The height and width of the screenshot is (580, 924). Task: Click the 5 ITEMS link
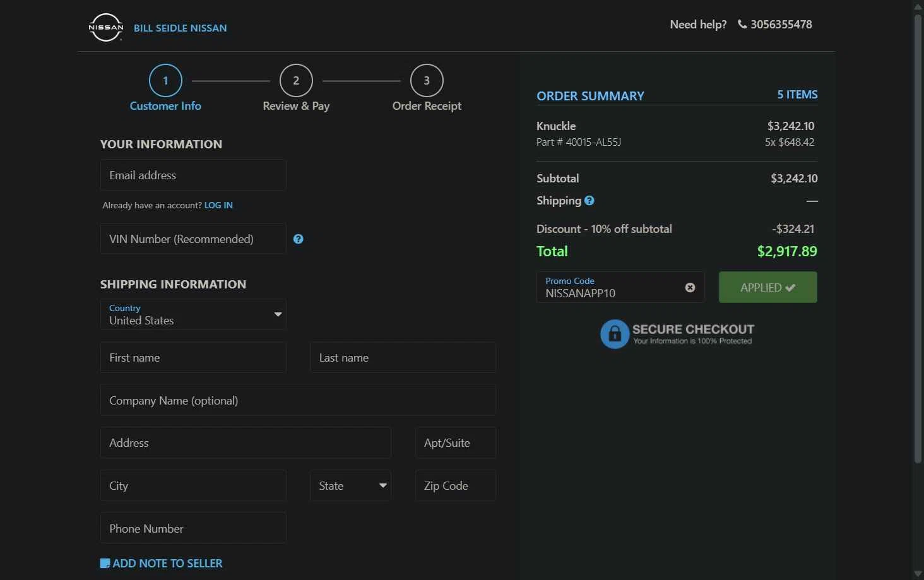[x=797, y=95]
